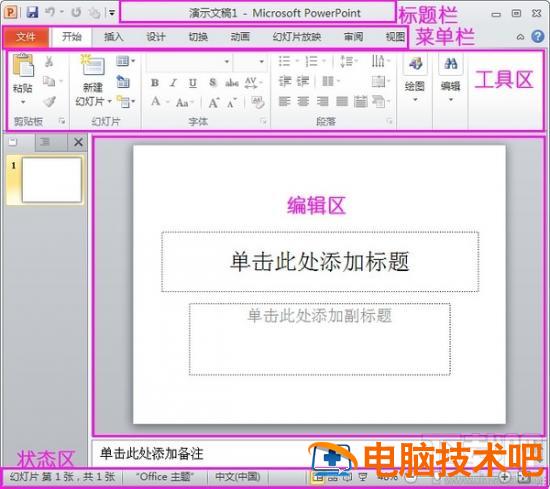The image size is (550, 489).
Task: Open the 文件 (File) tab
Action: tap(26, 37)
